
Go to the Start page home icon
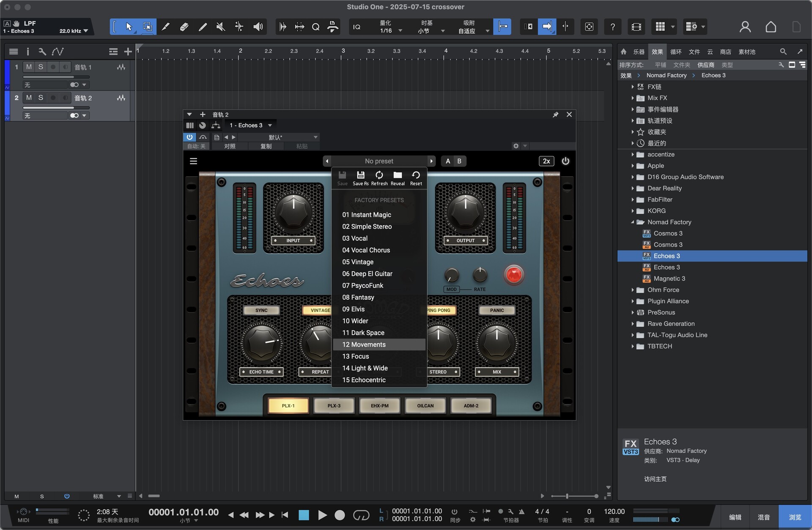(x=771, y=27)
